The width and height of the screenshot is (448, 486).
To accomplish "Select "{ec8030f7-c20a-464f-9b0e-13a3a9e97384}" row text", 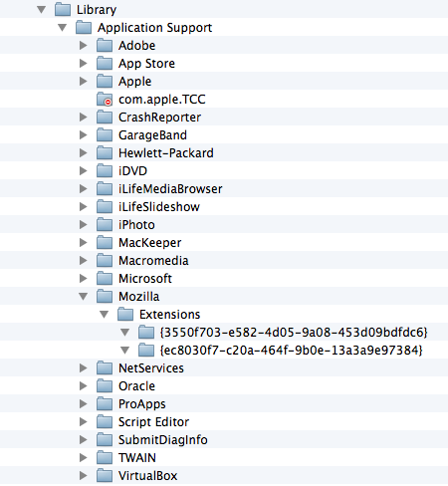I will click(x=291, y=351).
